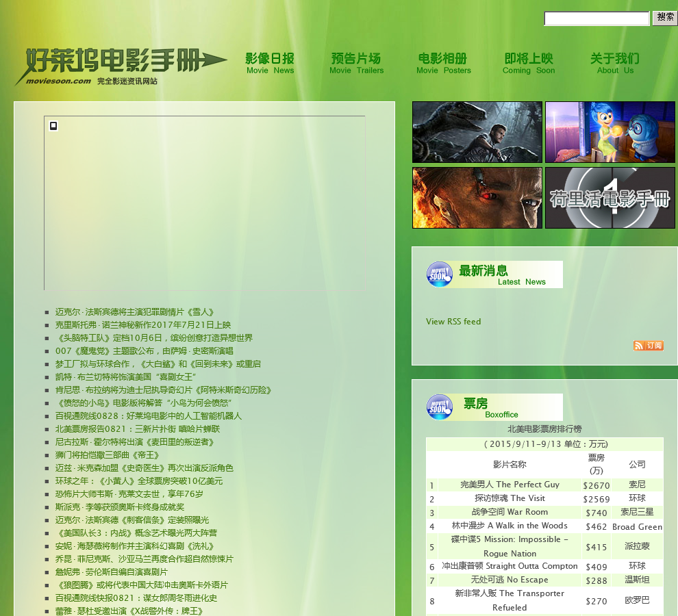This screenshot has height=616, width=678.
Task: Click the $2670 box office value
Action: [597, 485]
